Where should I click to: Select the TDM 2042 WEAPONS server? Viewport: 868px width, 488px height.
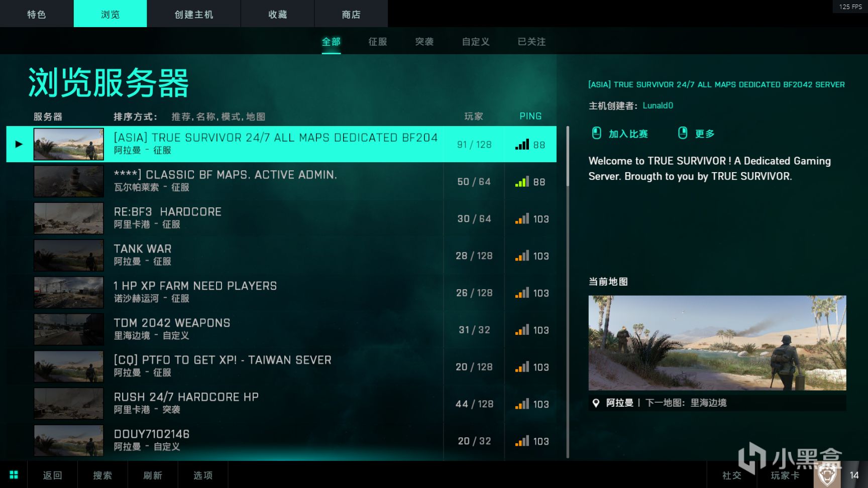point(281,330)
